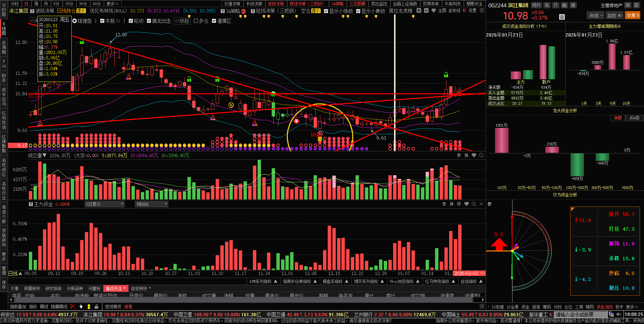Click the help question mark before 短线决策（三把锁）
The height and width of the screenshot is (324, 644).
(x=253, y=11)
